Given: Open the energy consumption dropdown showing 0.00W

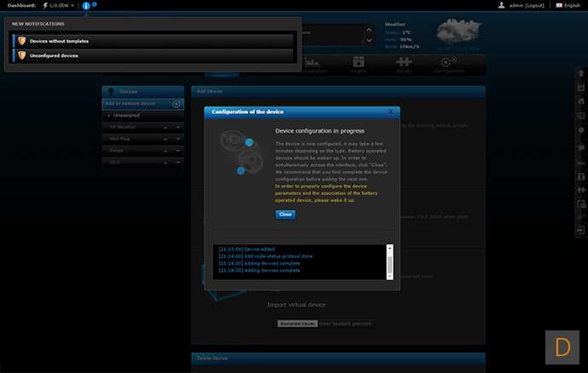Looking at the screenshot, I should point(59,6).
